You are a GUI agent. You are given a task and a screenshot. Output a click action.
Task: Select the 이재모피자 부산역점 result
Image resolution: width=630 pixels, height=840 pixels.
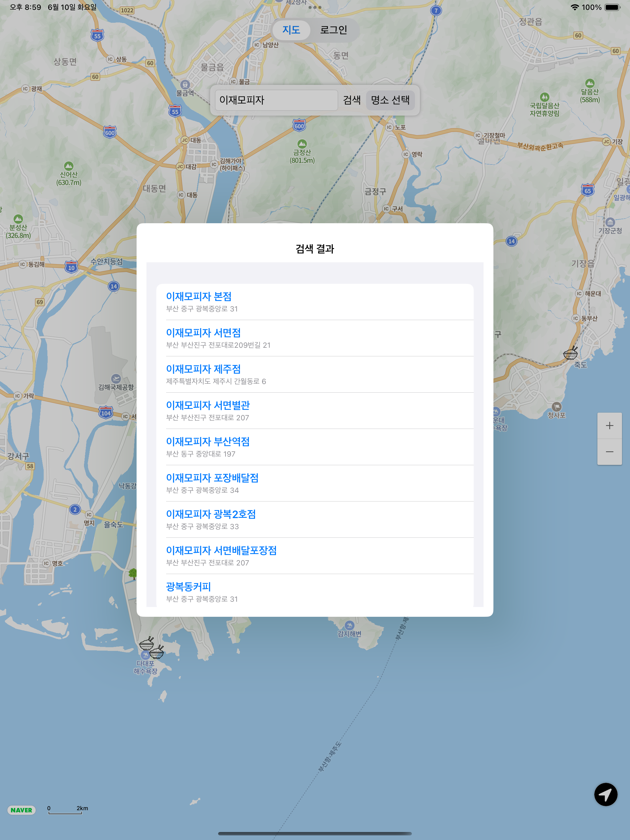click(315, 447)
